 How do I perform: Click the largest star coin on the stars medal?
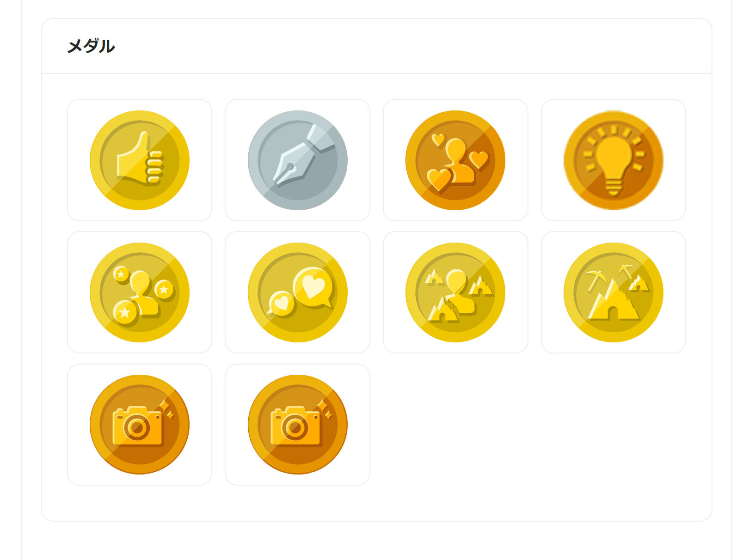pyautogui.click(x=125, y=313)
